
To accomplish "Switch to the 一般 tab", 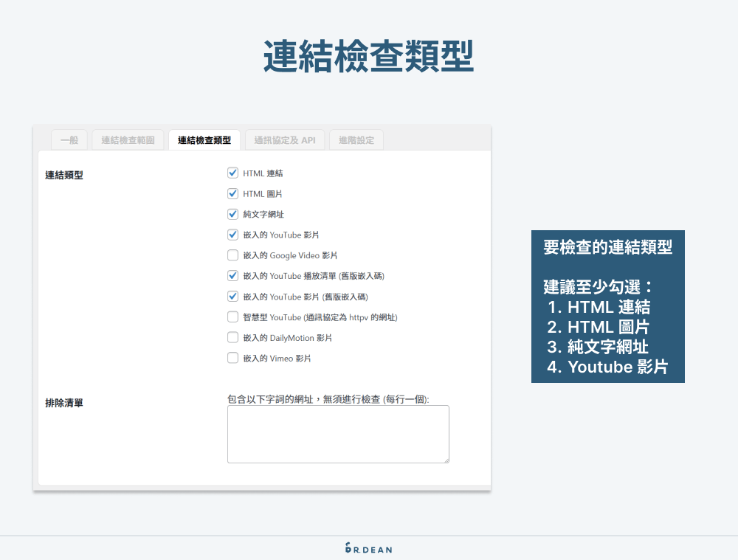I will click(68, 139).
